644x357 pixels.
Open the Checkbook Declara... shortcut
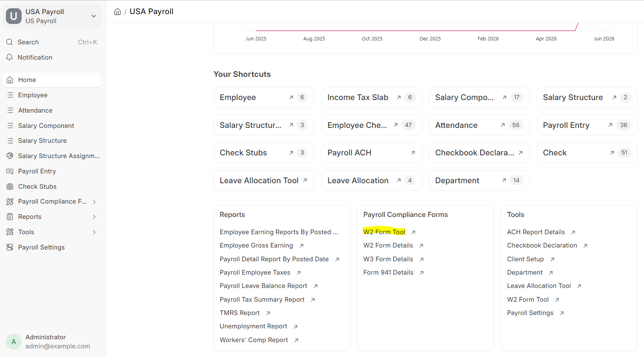[x=479, y=153]
